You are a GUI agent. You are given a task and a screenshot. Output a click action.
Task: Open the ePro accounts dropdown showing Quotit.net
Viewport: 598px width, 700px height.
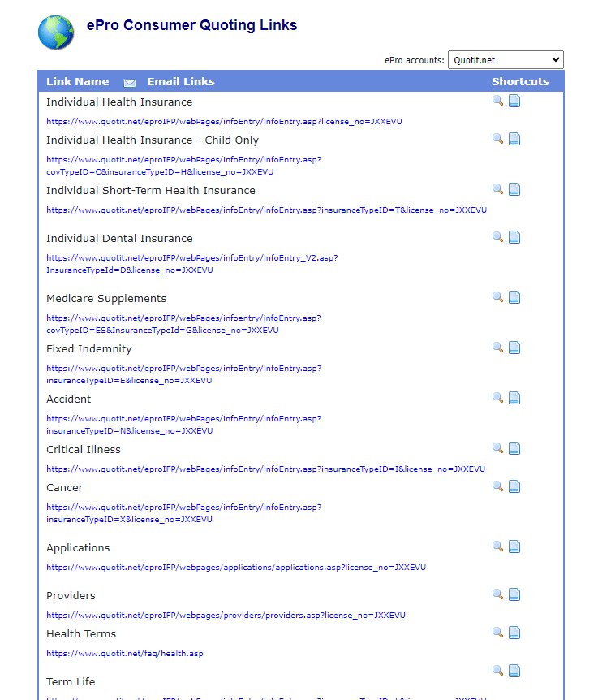point(506,60)
